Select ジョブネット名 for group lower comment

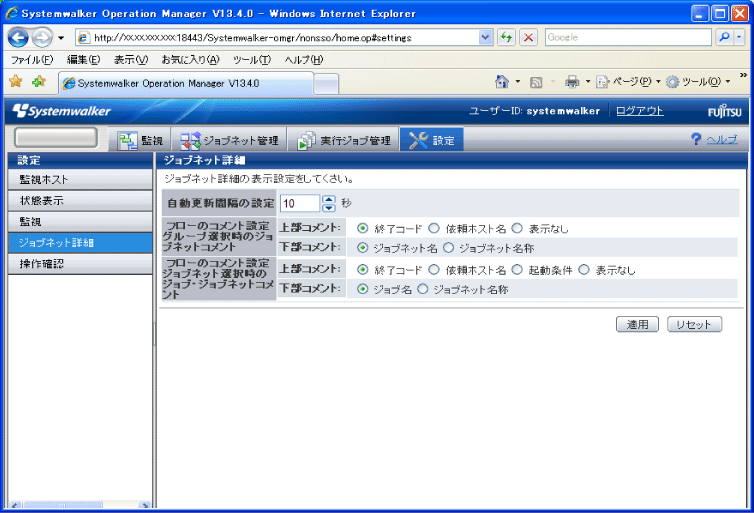(363, 248)
